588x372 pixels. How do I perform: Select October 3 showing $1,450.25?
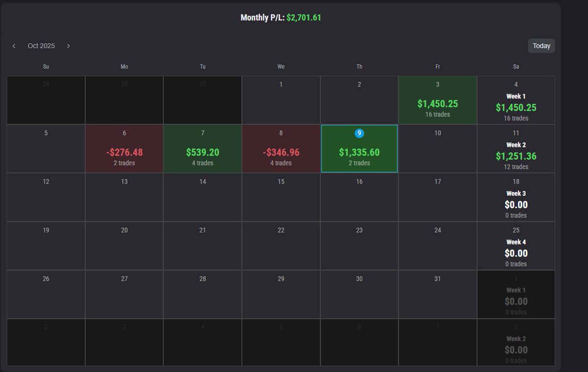click(438, 99)
